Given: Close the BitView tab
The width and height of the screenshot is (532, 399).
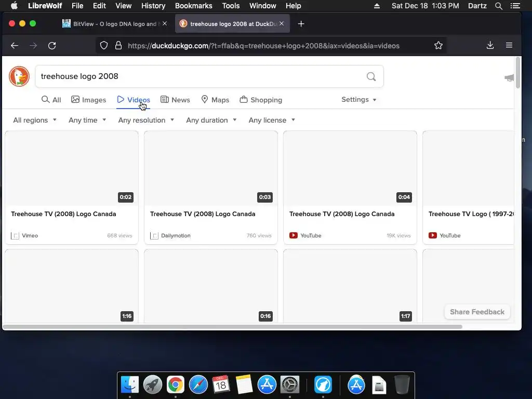Looking at the screenshot, I should (x=165, y=23).
